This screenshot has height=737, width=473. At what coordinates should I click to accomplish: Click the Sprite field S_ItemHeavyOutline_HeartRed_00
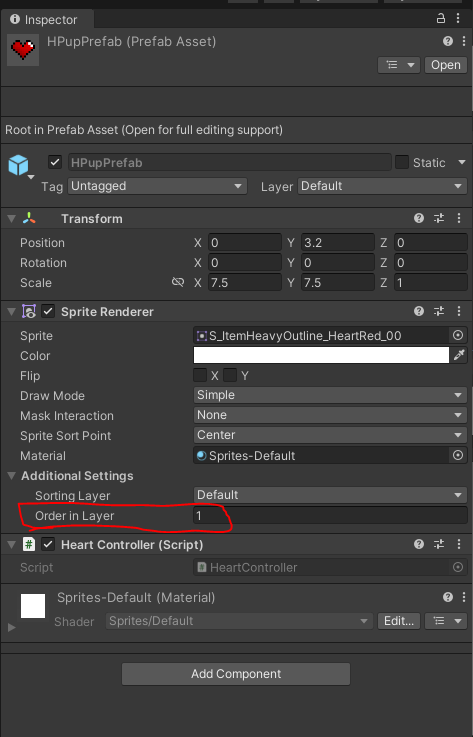(321, 336)
